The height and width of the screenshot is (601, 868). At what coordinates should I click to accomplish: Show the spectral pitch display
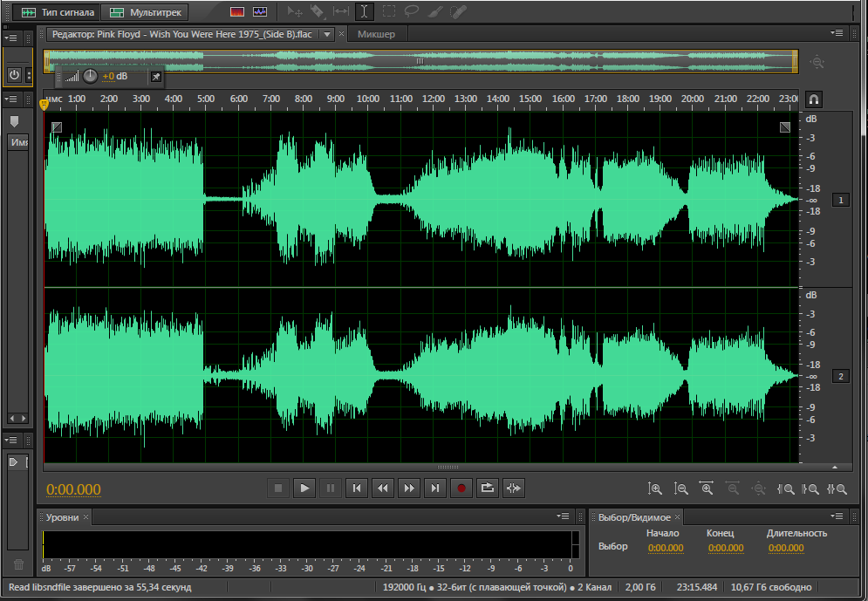coord(260,11)
